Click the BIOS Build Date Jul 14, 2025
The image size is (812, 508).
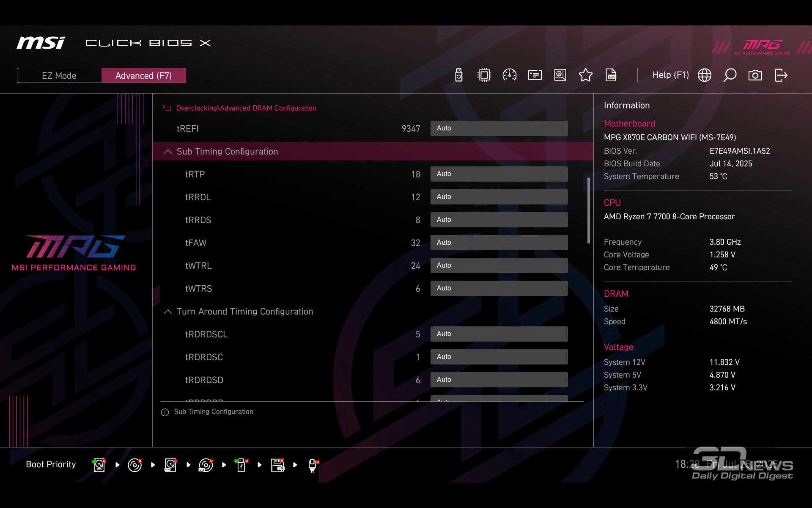(731, 164)
